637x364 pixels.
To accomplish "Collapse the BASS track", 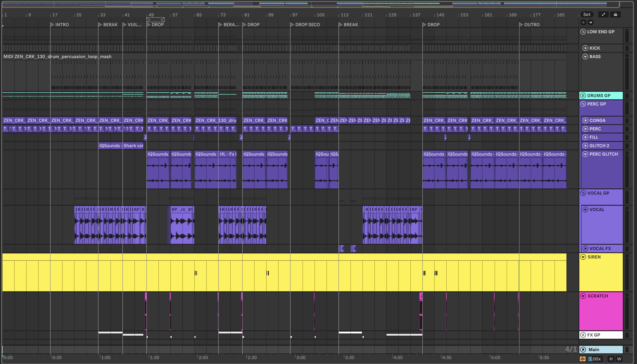I will 585,57.
